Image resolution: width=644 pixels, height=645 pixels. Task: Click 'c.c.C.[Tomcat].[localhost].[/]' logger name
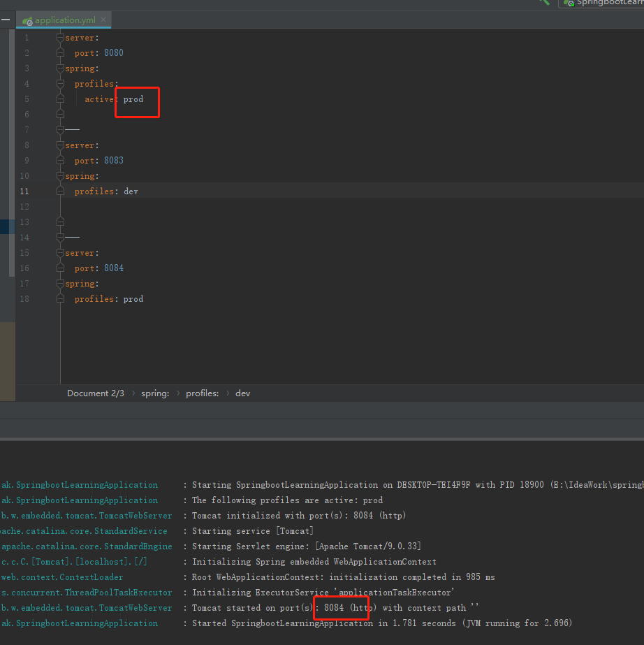[74, 562]
